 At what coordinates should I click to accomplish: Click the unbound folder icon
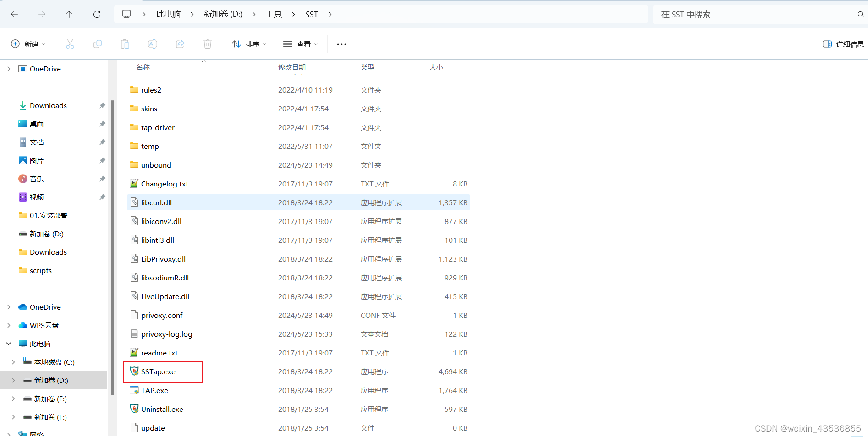coord(134,165)
